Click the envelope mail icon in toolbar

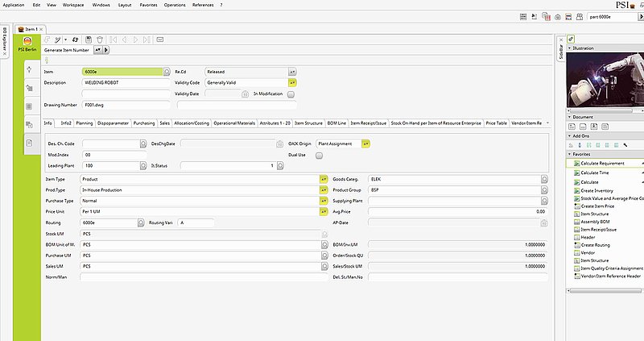pos(160,40)
